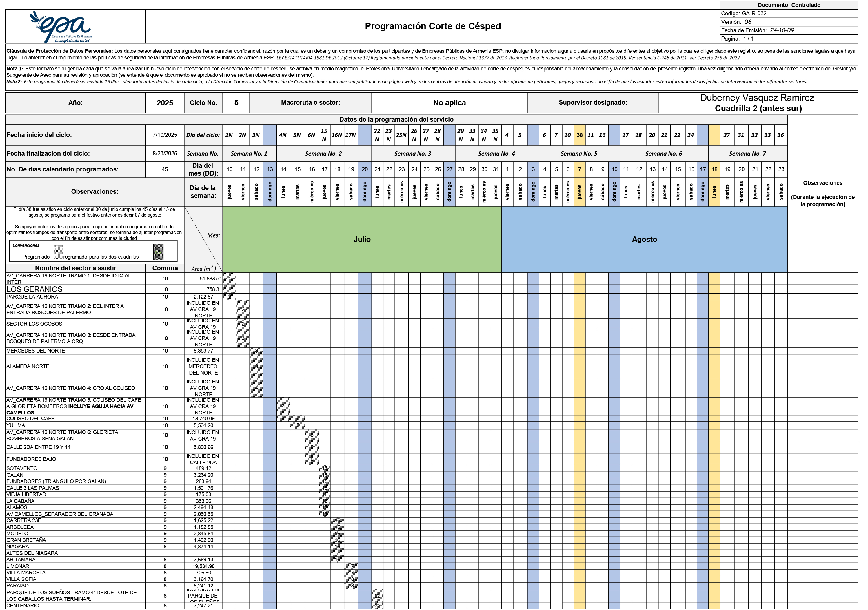Screen dimensions: 868x610
Task: Click the year value '2025'
Action: 165,103
